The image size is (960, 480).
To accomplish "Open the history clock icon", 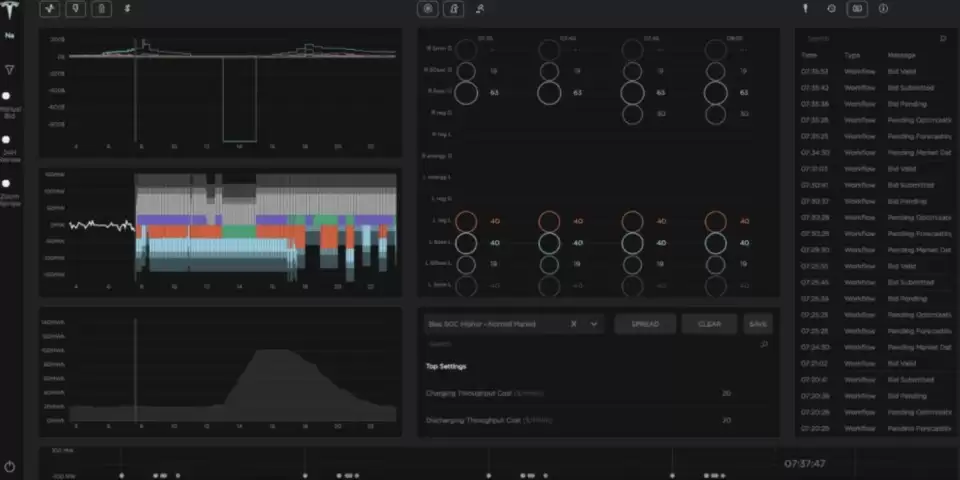I will coord(831,9).
